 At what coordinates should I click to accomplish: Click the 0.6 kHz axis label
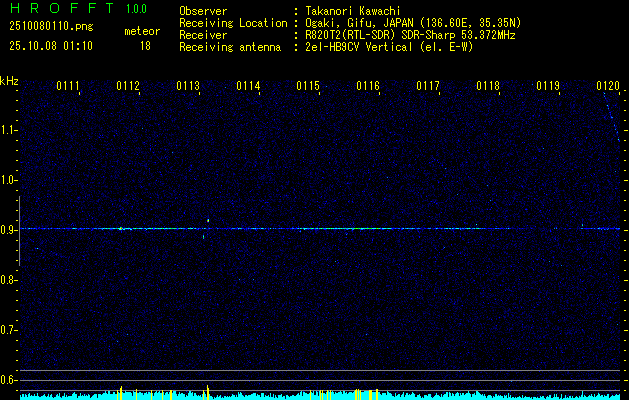[x=6, y=380]
